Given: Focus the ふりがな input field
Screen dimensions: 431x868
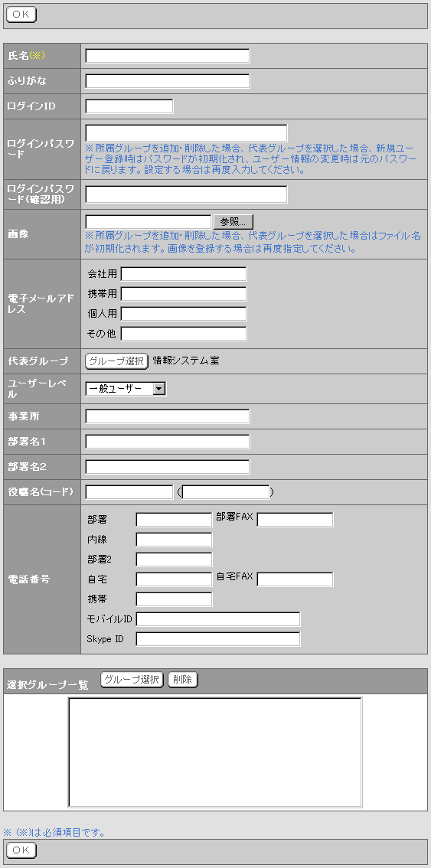Looking at the screenshot, I should click(168, 81).
